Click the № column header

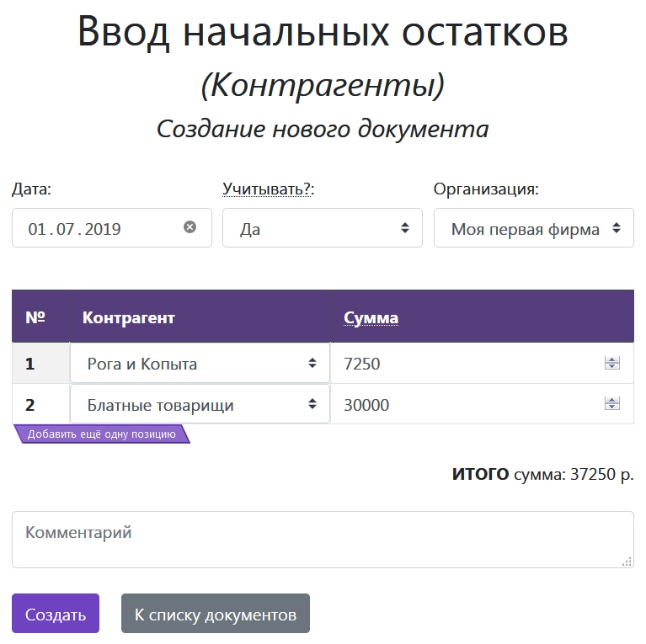(x=35, y=317)
